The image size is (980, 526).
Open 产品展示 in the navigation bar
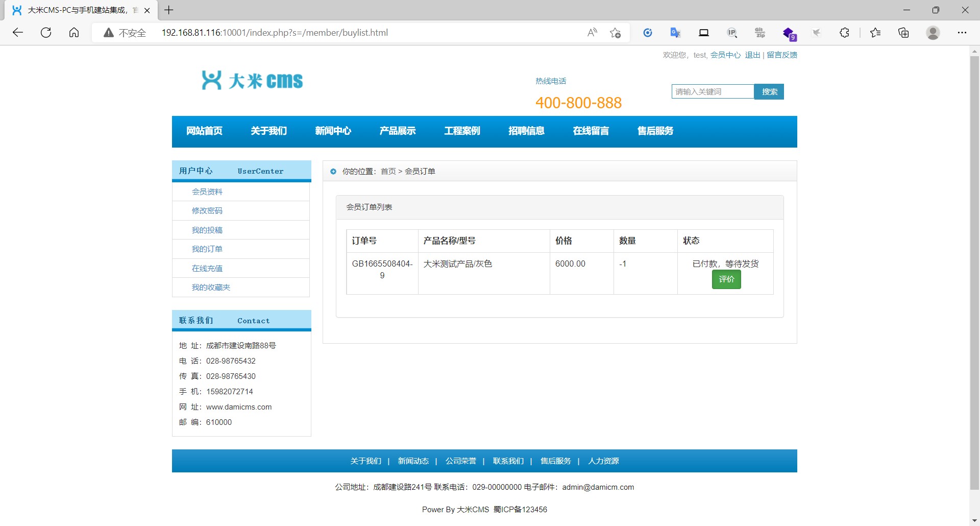point(397,131)
